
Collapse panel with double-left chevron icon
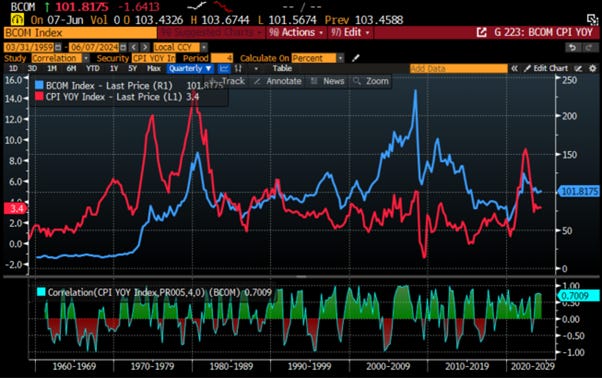point(514,69)
